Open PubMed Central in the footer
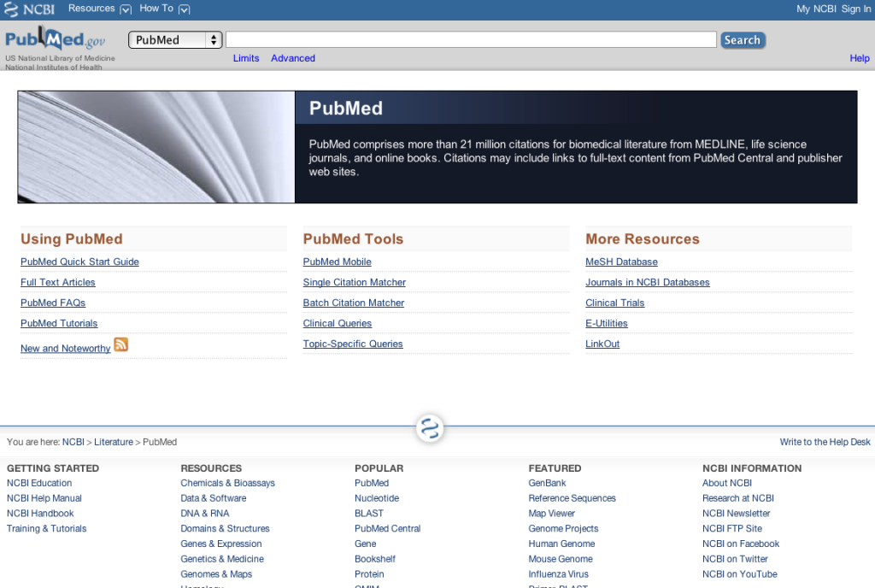Screen dimensions: 875x588 click(x=387, y=528)
